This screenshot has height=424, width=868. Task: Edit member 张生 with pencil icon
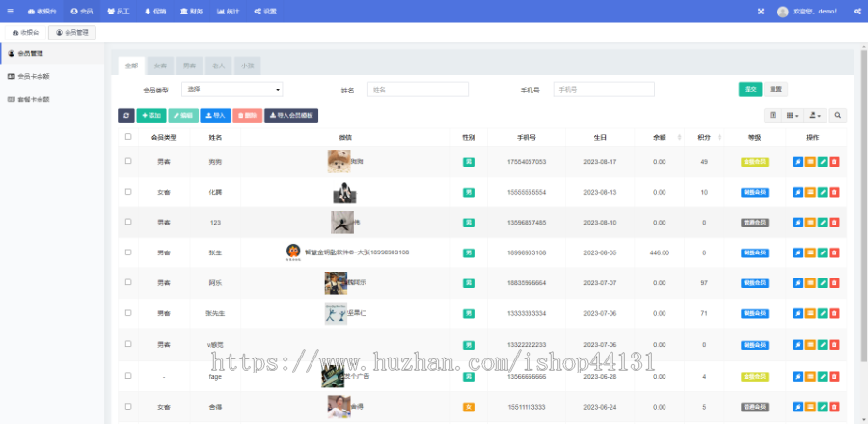click(823, 252)
